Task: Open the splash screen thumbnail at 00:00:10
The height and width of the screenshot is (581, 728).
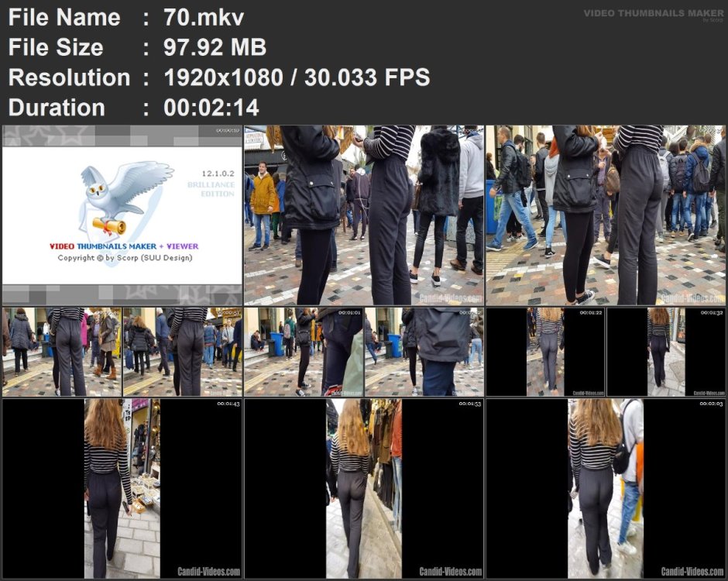Action: point(122,215)
